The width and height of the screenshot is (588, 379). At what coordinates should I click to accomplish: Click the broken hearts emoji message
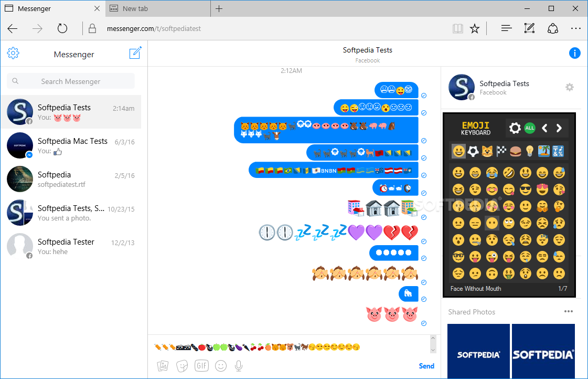[338, 232]
